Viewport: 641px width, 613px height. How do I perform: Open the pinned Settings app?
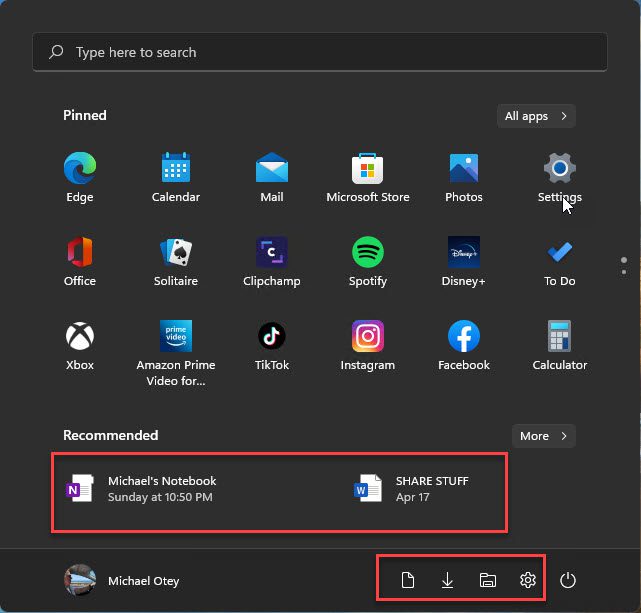click(560, 177)
